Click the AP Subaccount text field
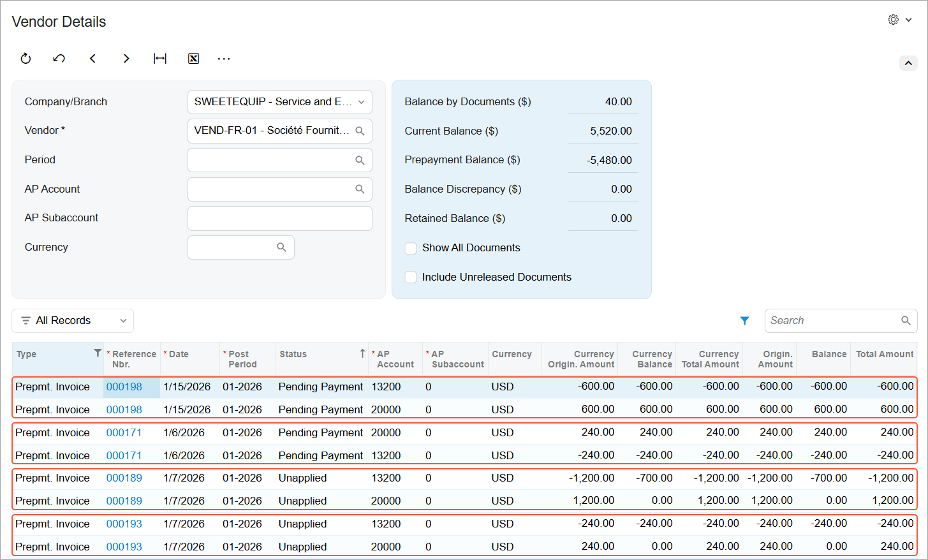This screenshot has width=928, height=560. point(280,218)
